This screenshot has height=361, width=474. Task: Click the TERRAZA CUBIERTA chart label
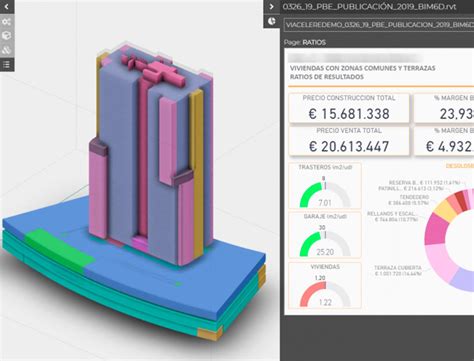[397, 271]
